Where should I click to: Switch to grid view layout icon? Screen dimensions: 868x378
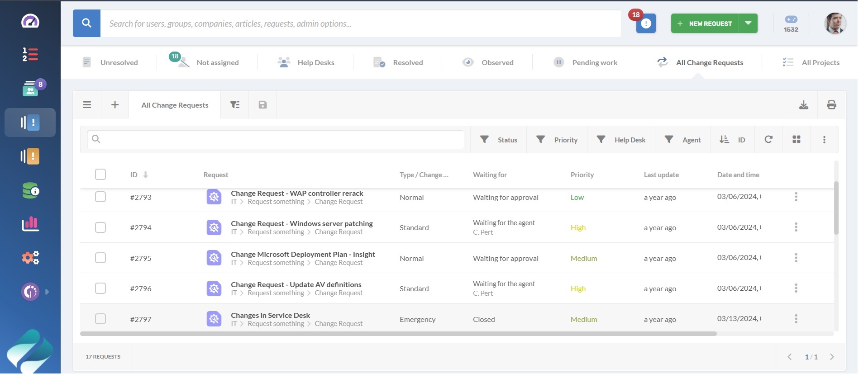pyautogui.click(x=796, y=139)
